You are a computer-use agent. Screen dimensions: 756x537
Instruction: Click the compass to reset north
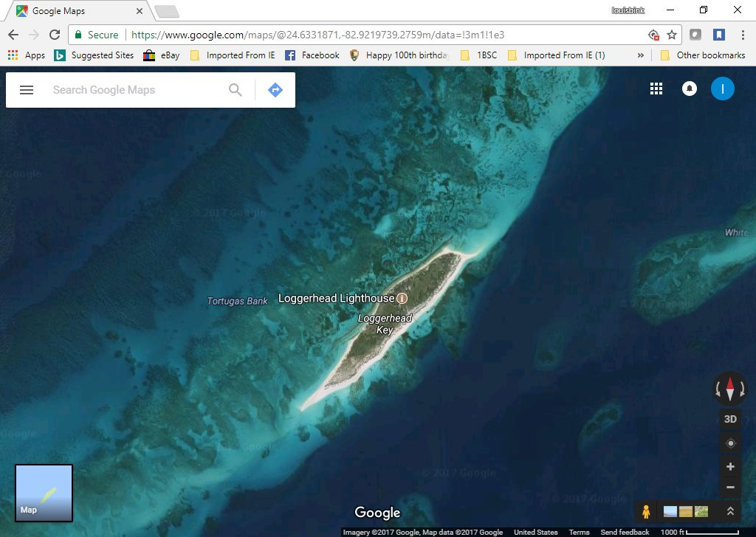pos(730,388)
